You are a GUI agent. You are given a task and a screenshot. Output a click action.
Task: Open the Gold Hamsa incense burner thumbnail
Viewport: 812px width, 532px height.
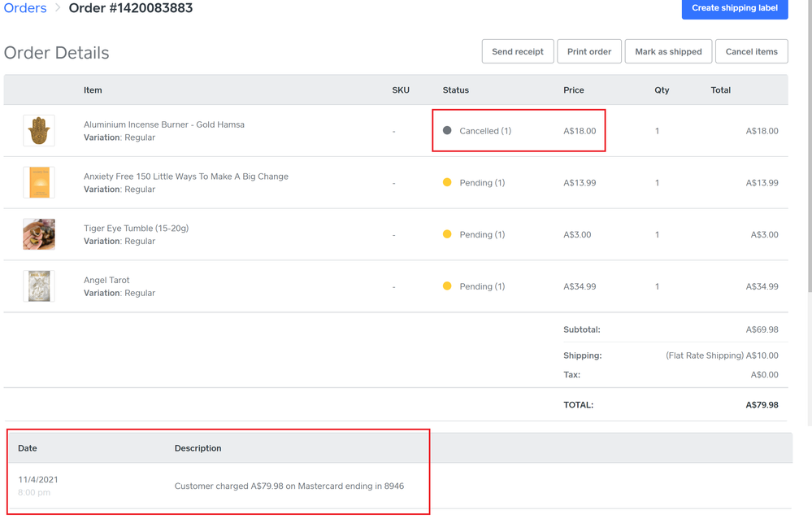click(x=39, y=130)
